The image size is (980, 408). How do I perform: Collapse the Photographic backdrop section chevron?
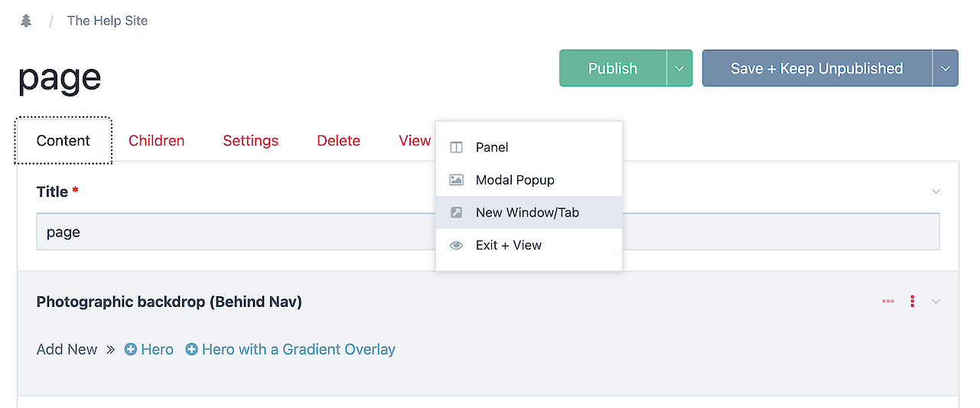936,302
